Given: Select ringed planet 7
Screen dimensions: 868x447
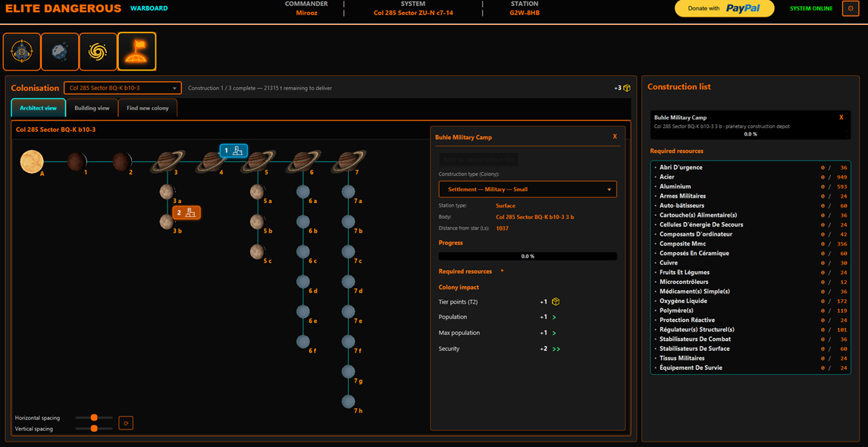Looking at the screenshot, I should (348, 161).
